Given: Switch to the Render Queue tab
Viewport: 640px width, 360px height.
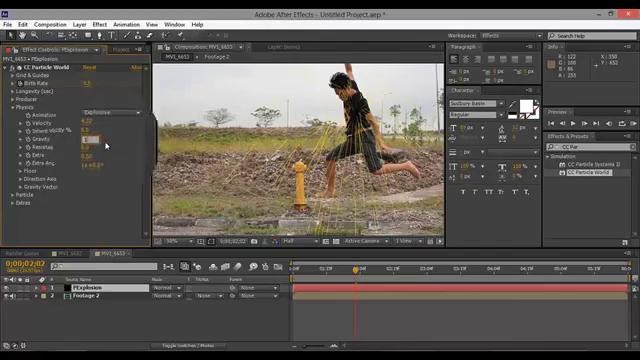Looking at the screenshot, I should coord(22,253).
